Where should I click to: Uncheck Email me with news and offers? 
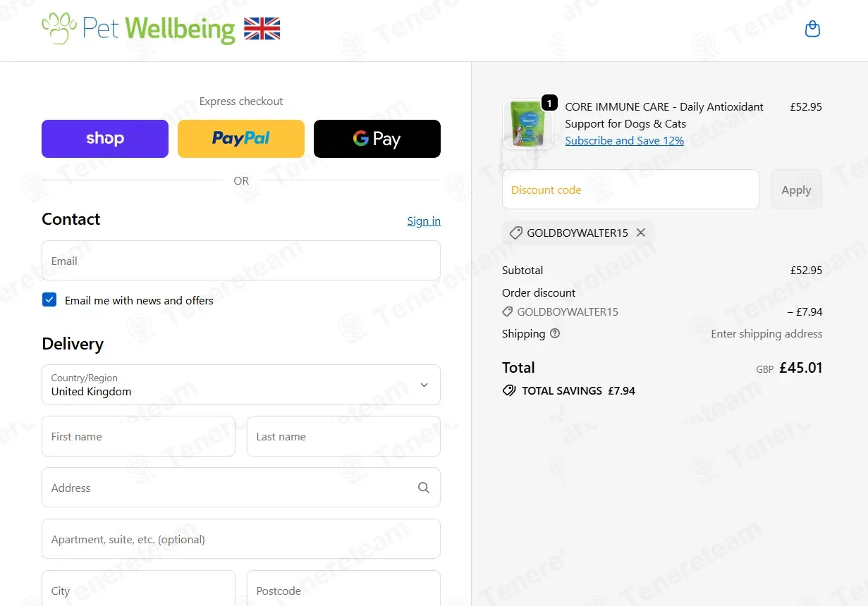click(x=49, y=299)
